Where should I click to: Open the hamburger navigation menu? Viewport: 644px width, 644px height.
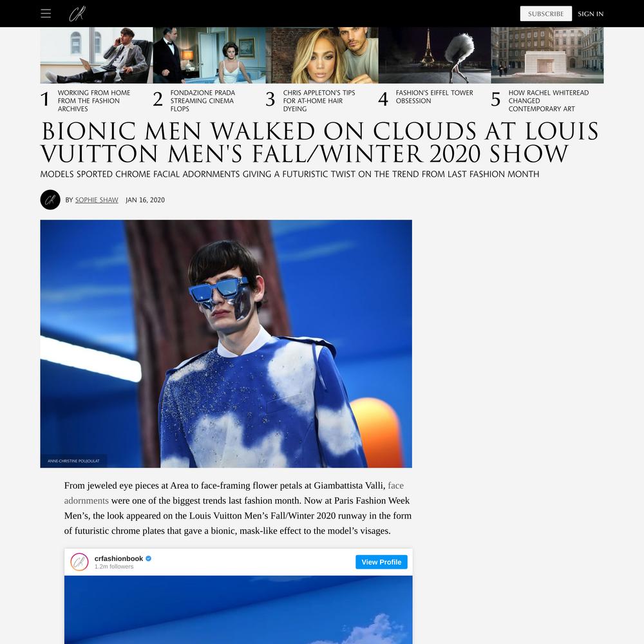point(46,14)
